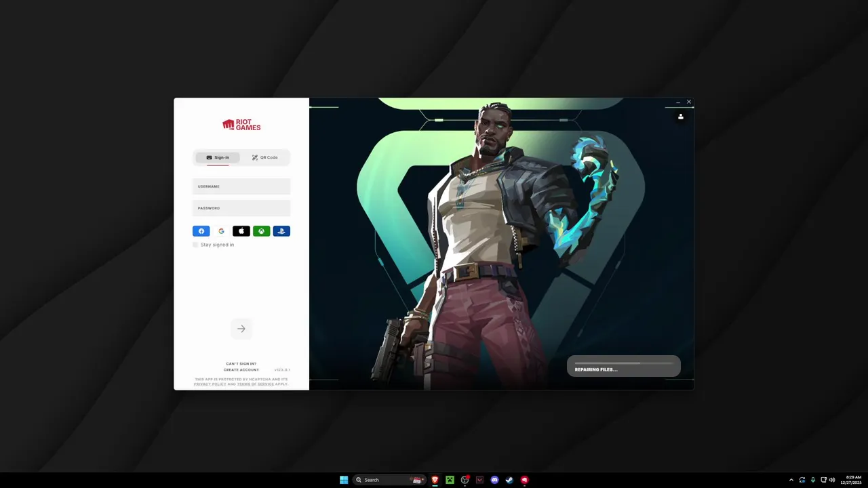Screen dimensions: 868x488
Task: Focus the Password field
Action: pyautogui.click(x=241, y=208)
